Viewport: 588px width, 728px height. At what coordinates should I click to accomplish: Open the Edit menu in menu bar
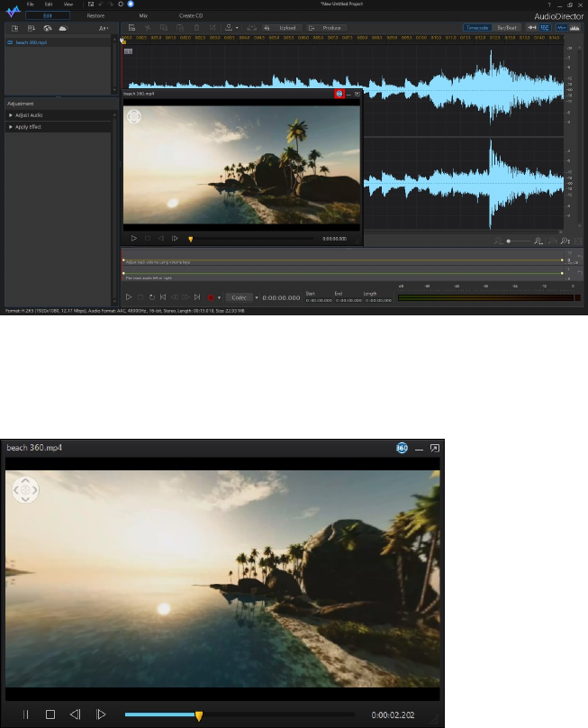[x=49, y=5]
